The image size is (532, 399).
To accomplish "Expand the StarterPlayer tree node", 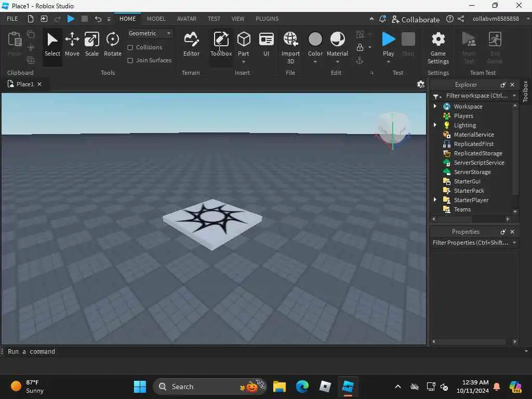I will pyautogui.click(x=435, y=199).
